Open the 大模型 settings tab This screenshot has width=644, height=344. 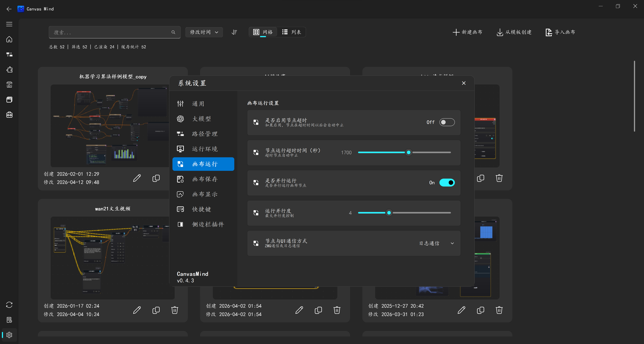(x=203, y=119)
